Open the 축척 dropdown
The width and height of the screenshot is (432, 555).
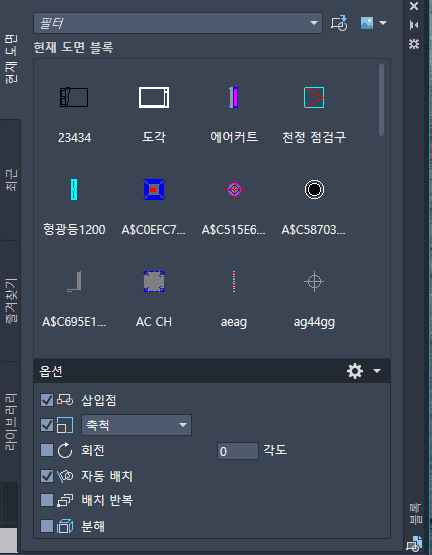tap(136, 425)
